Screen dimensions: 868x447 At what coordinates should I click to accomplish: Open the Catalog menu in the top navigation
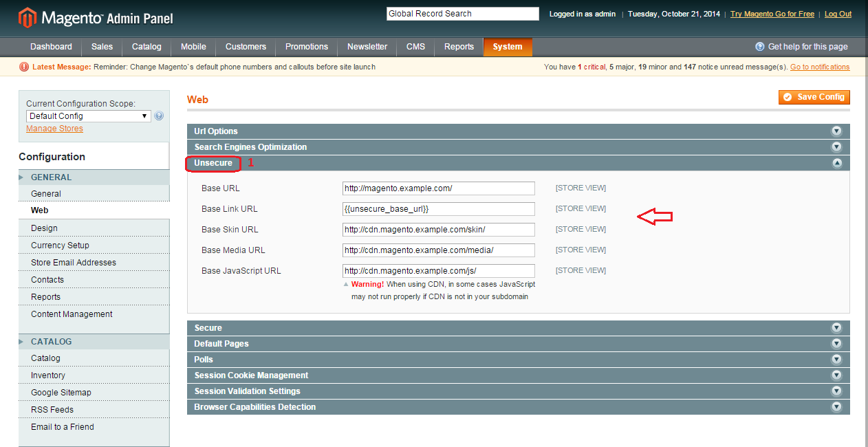click(x=147, y=47)
